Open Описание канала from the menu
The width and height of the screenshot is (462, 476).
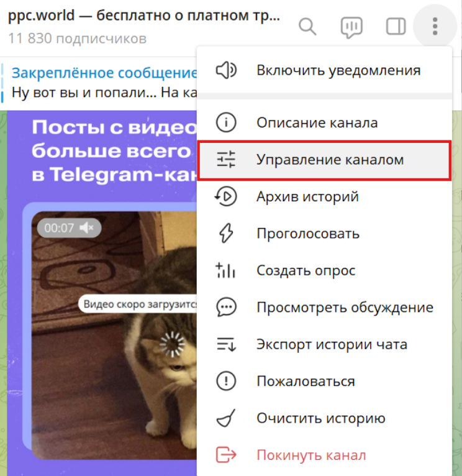click(325, 122)
